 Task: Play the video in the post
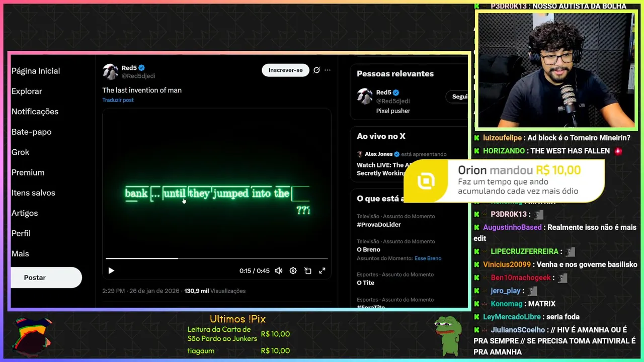[x=111, y=270]
